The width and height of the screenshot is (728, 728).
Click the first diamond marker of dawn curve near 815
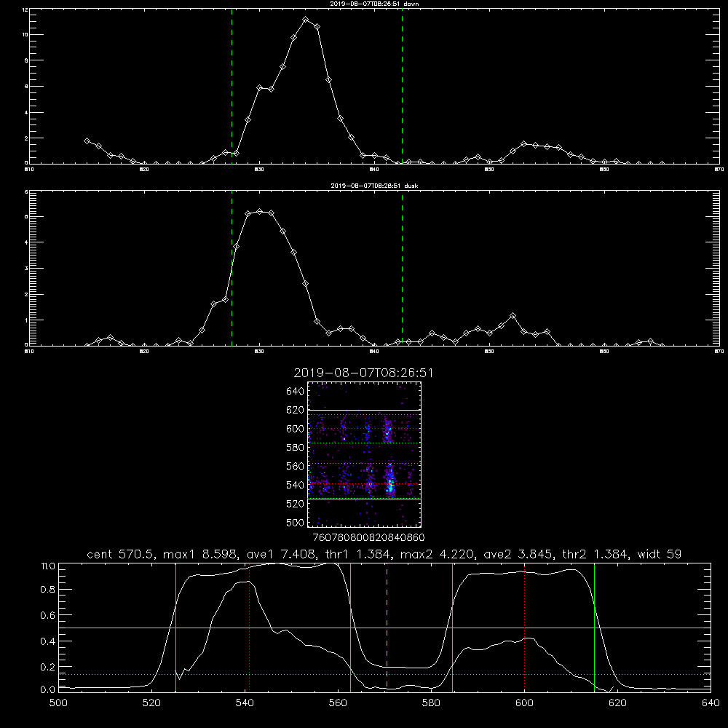tap(87, 141)
